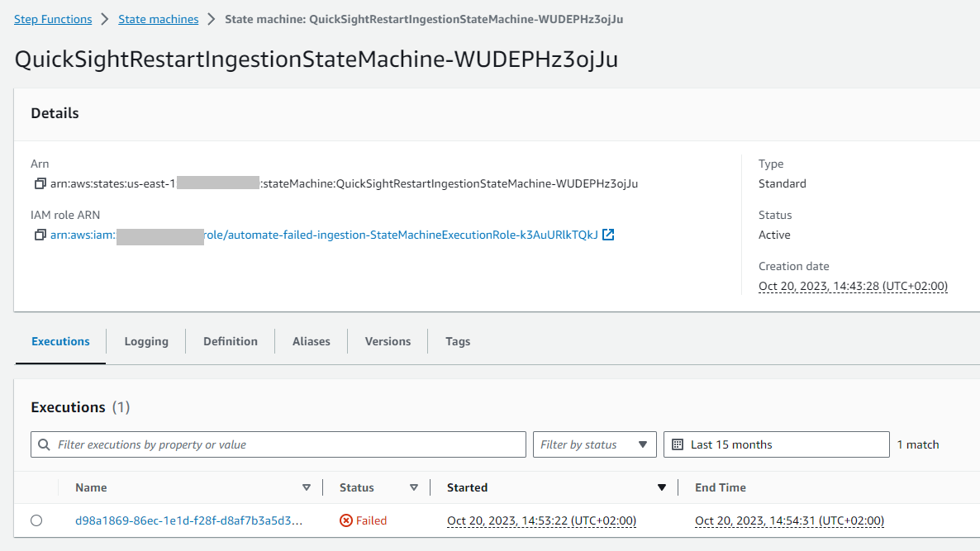This screenshot has width=980, height=551.
Task: Click the Creation date timestamp value
Action: coord(853,286)
